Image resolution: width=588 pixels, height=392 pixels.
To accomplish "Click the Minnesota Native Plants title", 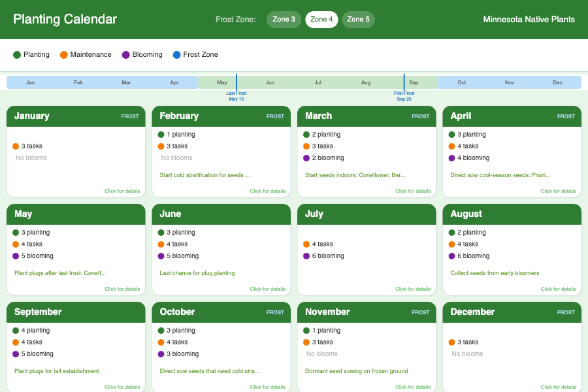I will tap(529, 20).
